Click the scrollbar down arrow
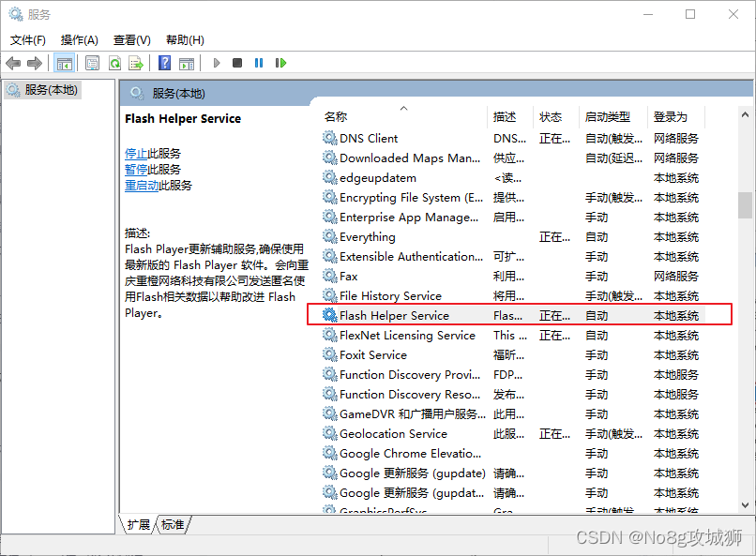Viewport: 756px width, 556px height. pyautogui.click(x=745, y=505)
